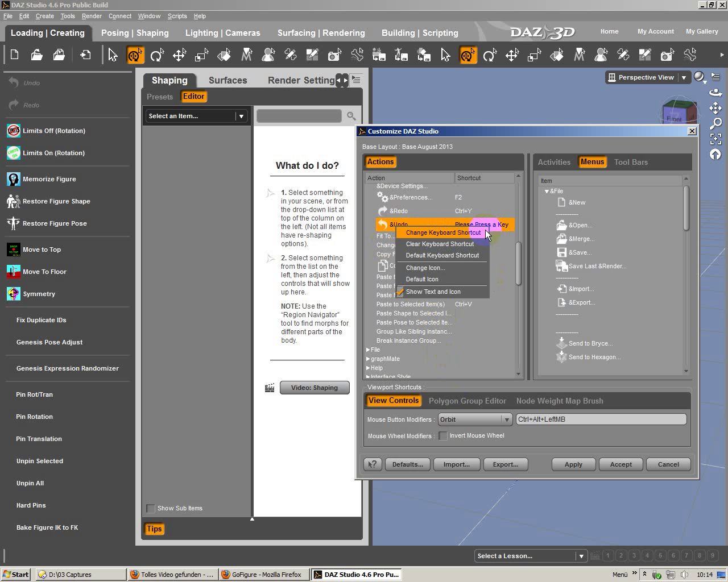Open the Scripts menu

tap(177, 16)
